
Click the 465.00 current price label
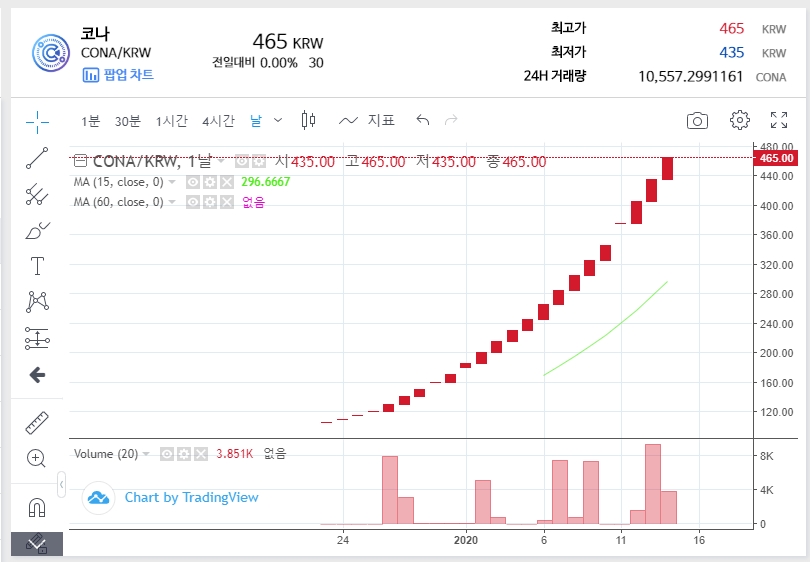[776, 158]
